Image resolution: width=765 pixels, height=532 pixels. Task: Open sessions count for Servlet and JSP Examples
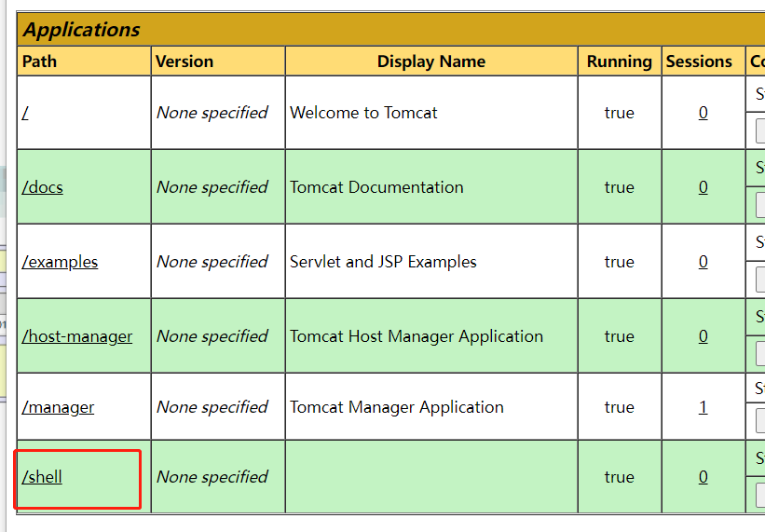[x=704, y=262]
